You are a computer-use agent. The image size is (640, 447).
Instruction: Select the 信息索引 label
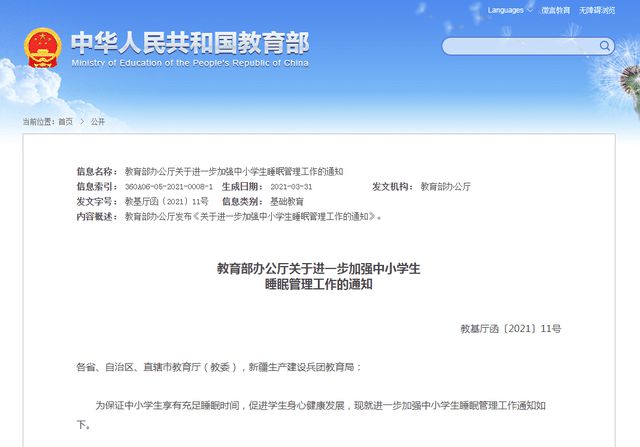(97, 187)
